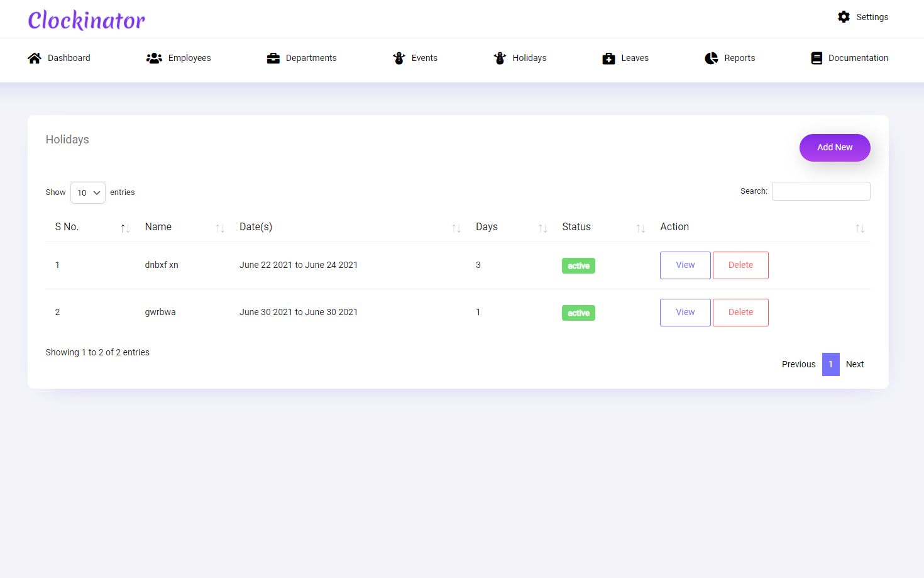Sort by Date(s) column arrows
The image size is (924, 578).
pos(456,228)
